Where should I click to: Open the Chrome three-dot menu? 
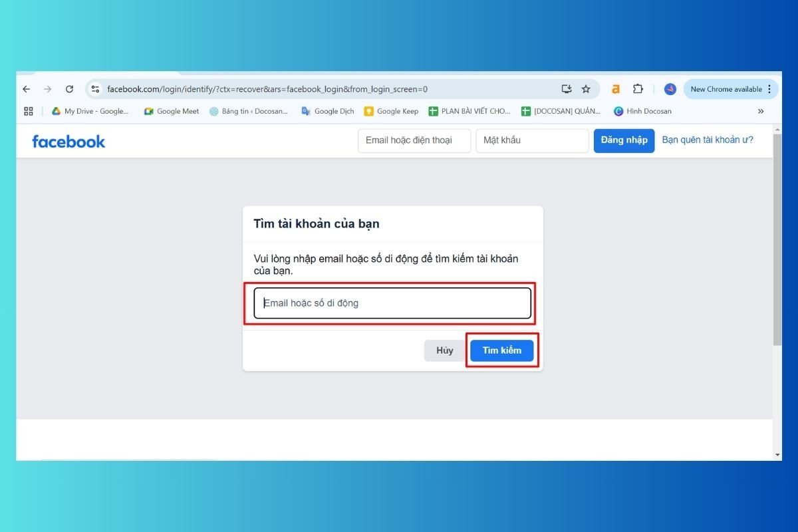(x=769, y=89)
